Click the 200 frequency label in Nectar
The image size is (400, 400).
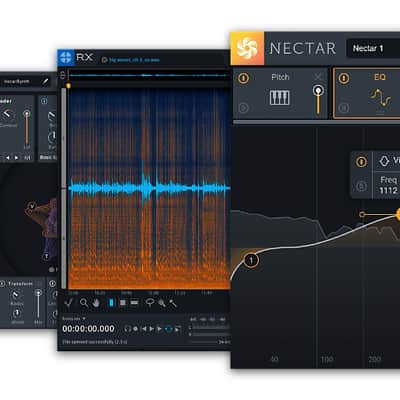pos(375,359)
